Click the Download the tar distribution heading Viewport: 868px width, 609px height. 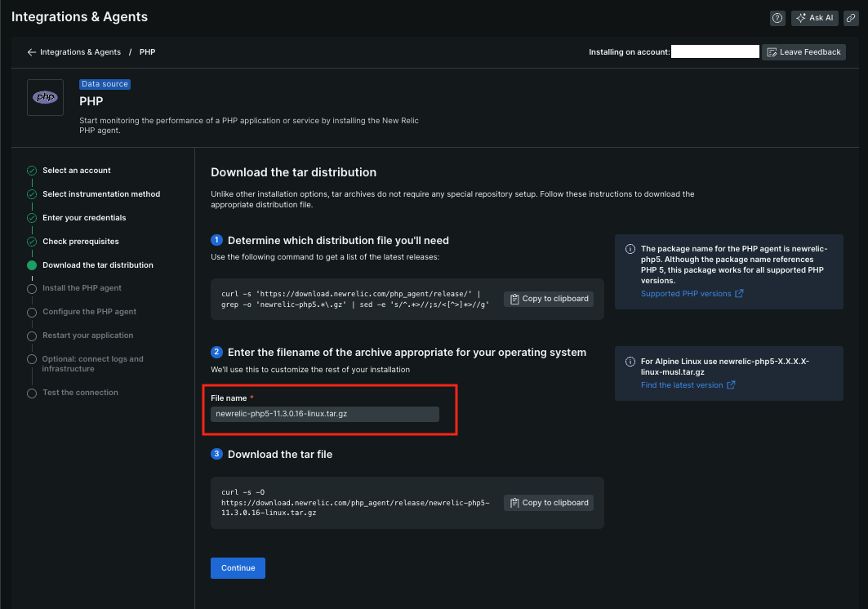[293, 173]
